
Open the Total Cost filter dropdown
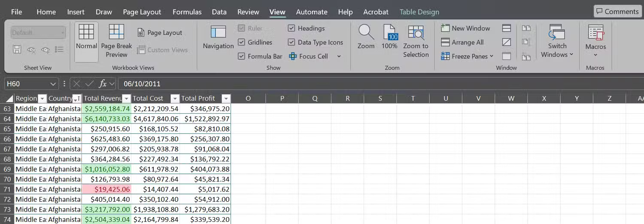(174, 99)
